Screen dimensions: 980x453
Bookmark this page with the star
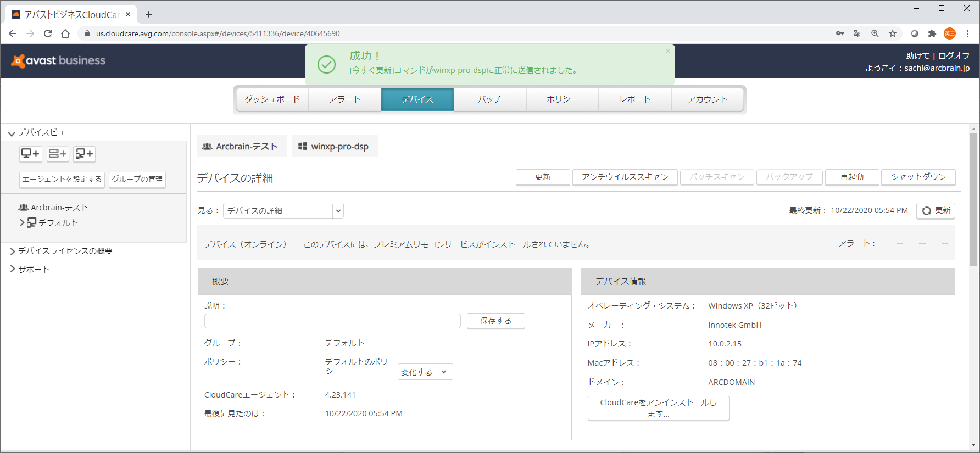coord(893,33)
